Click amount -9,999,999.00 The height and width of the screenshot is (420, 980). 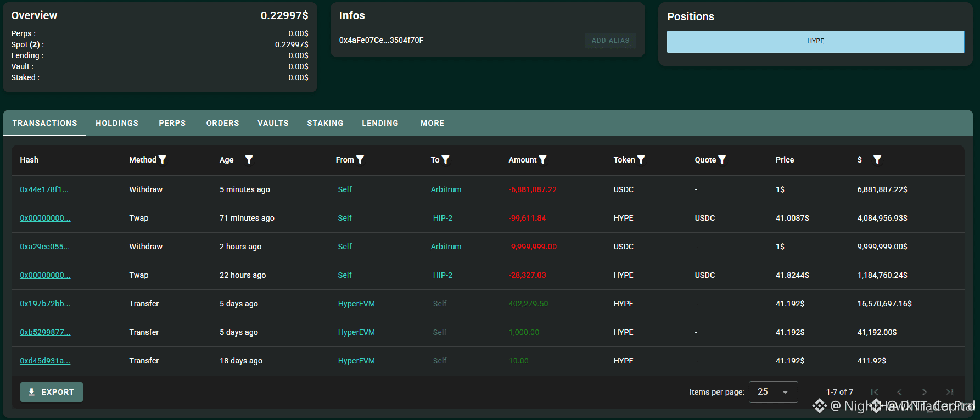coord(533,247)
